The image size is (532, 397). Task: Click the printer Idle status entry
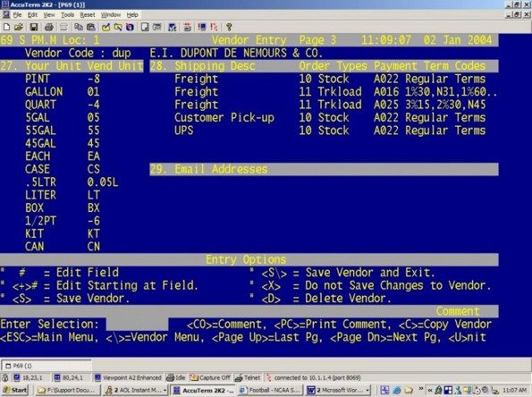coord(176,377)
